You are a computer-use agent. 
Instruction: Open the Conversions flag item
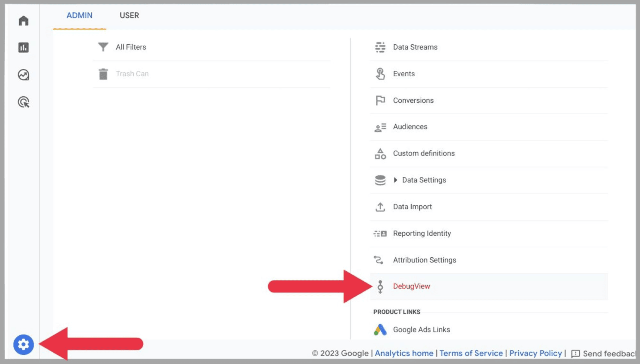pyautogui.click(x=413, y=100)
